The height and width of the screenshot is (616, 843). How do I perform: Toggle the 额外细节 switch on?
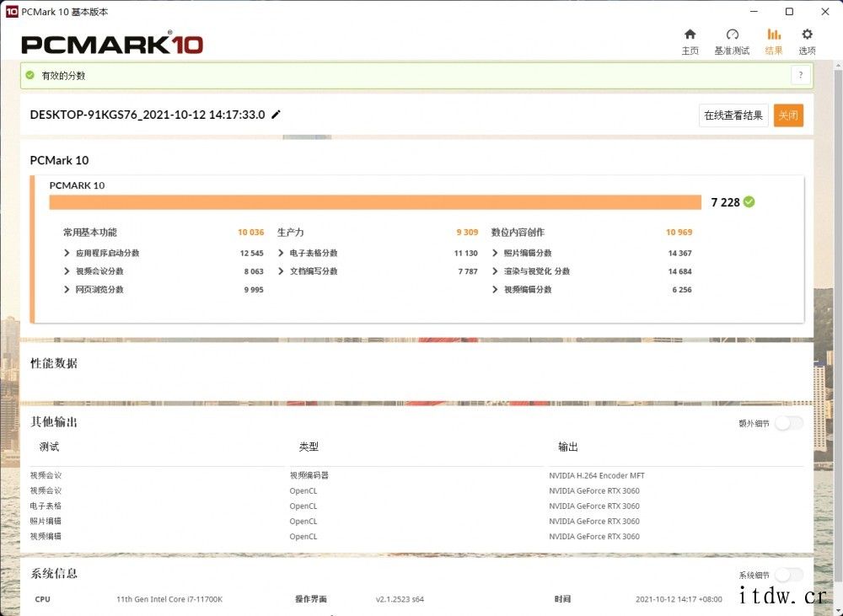pos(788,423)
